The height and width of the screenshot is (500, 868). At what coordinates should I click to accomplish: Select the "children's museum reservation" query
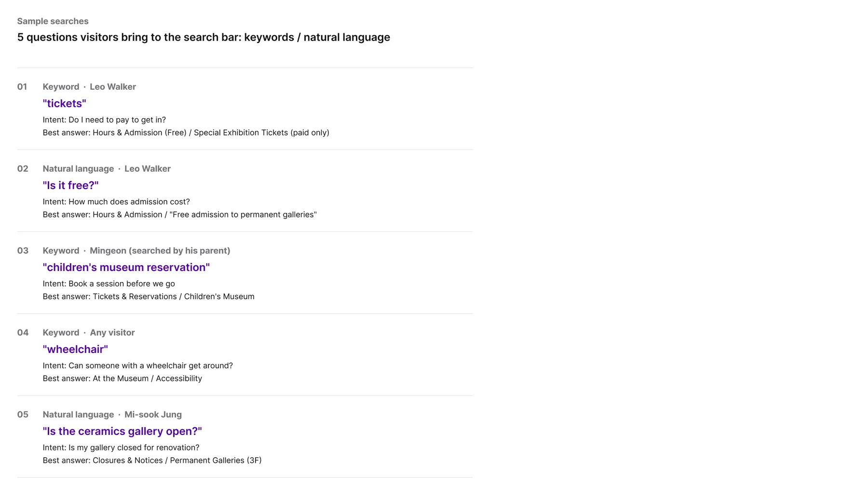coord(126,267)
